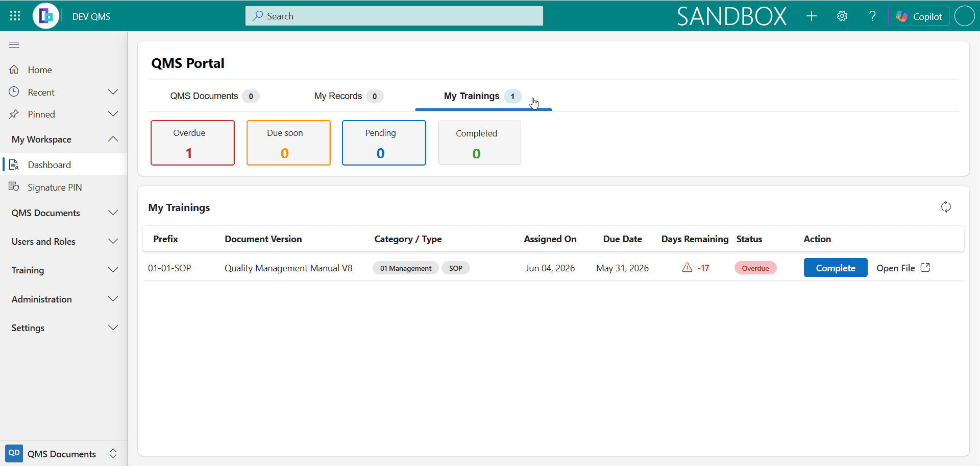Click the DEV QMS app logo

coord(46,16)
